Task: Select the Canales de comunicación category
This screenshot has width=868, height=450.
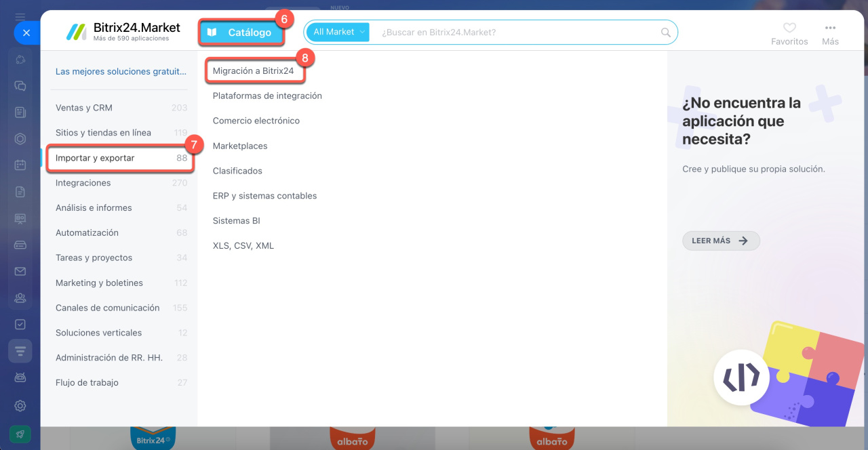Action: pos(121,308)
